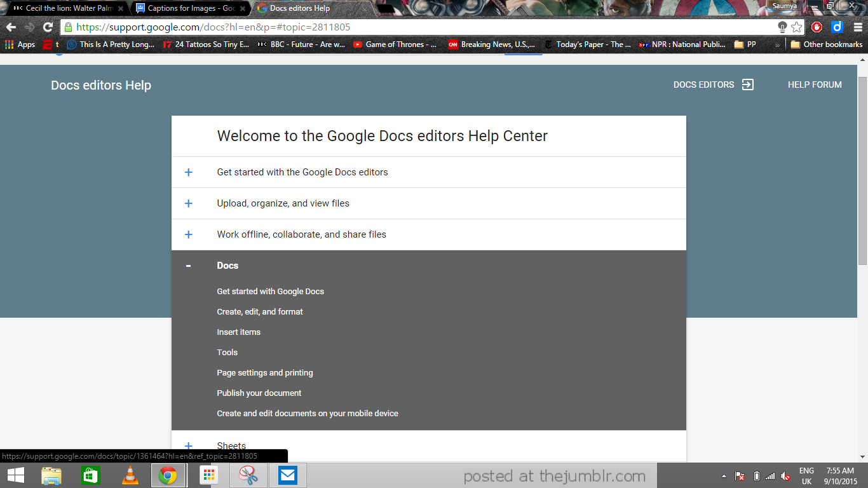Open File Explorer from the taskbar

coord(51,475)
